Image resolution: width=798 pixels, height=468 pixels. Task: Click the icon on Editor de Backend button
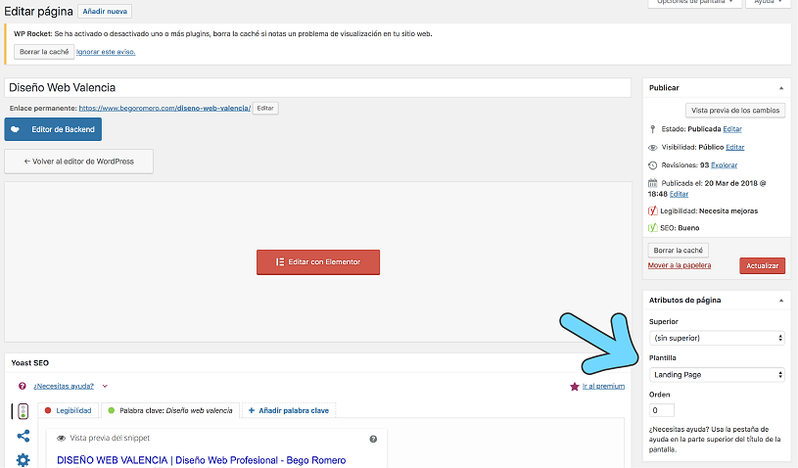coord(15,129)
